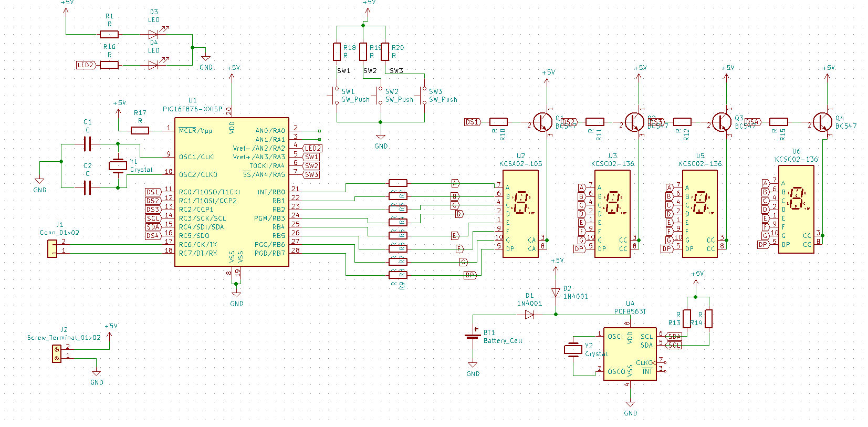Select the D1 diode symbol
The height and width of the screenshot is (427, 868).
(x=529, y=315)
